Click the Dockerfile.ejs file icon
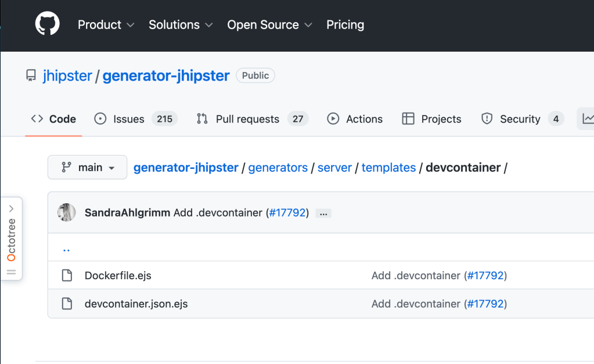 point(67,276)
